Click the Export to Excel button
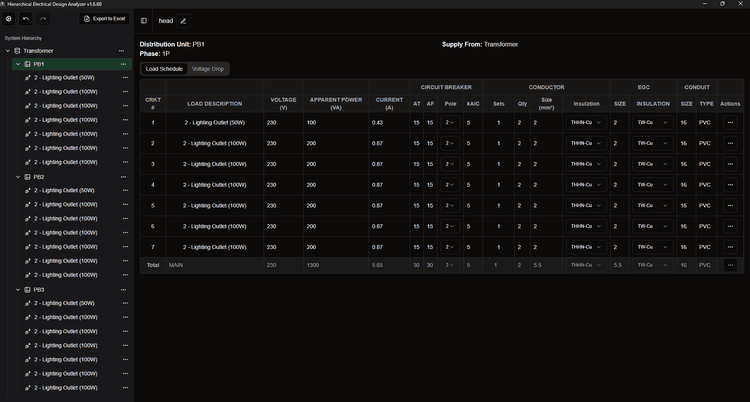Image resolution: width=750 pixels, height=402 pixels. [104, 18]
